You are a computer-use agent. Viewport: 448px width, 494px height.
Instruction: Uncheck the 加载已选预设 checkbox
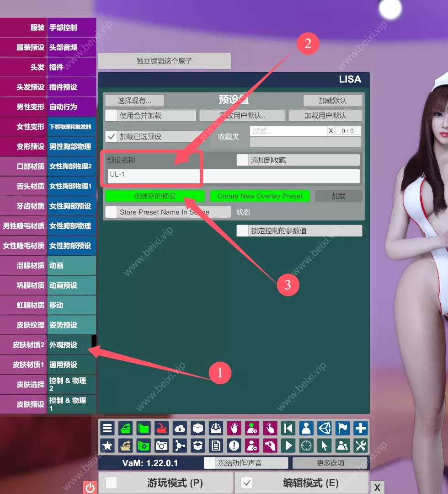pos(111,136)
